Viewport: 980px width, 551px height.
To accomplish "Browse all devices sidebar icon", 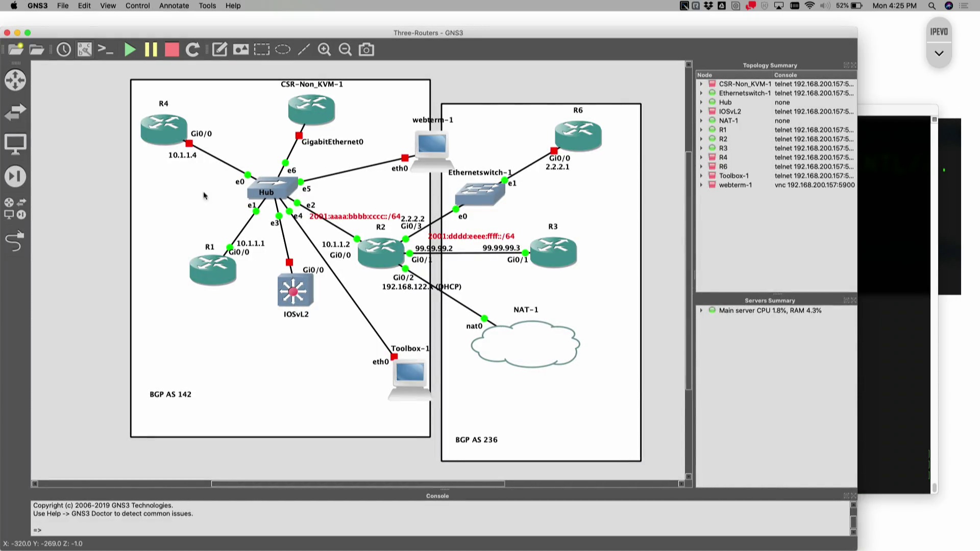I will tap(15, 209).
